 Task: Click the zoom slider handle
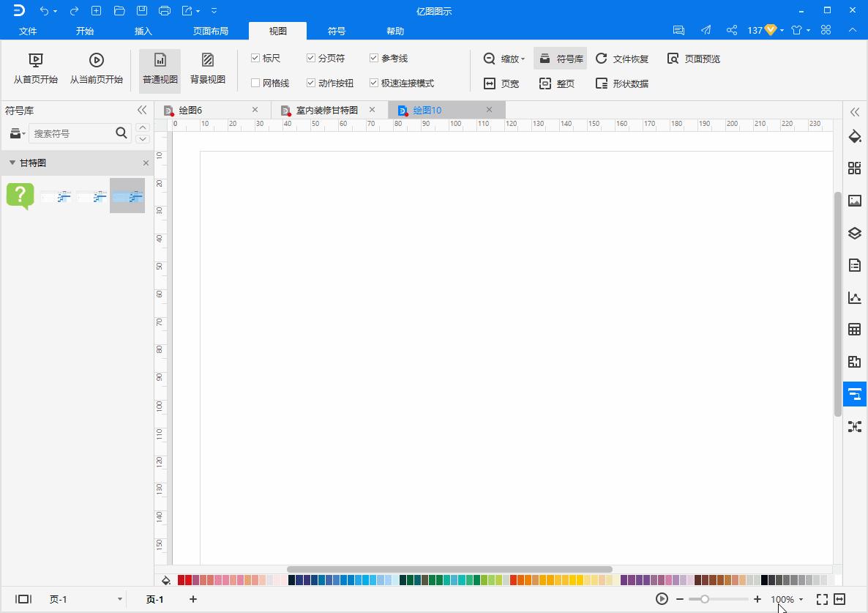704,599
